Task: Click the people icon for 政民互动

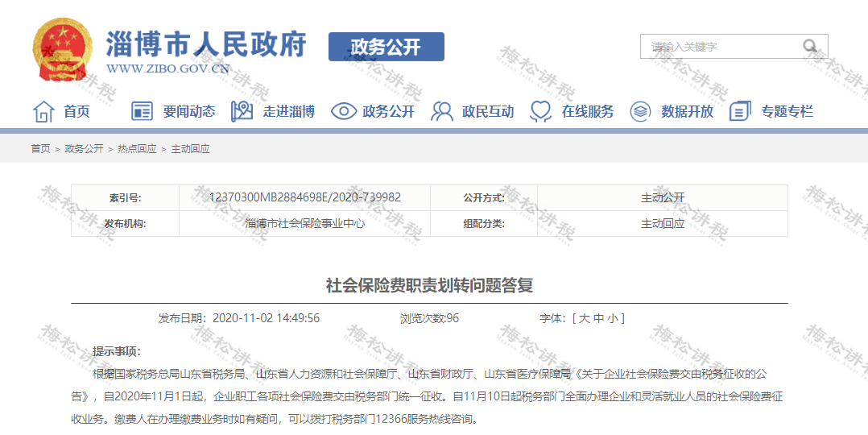Action: click(x=441, y=111)
